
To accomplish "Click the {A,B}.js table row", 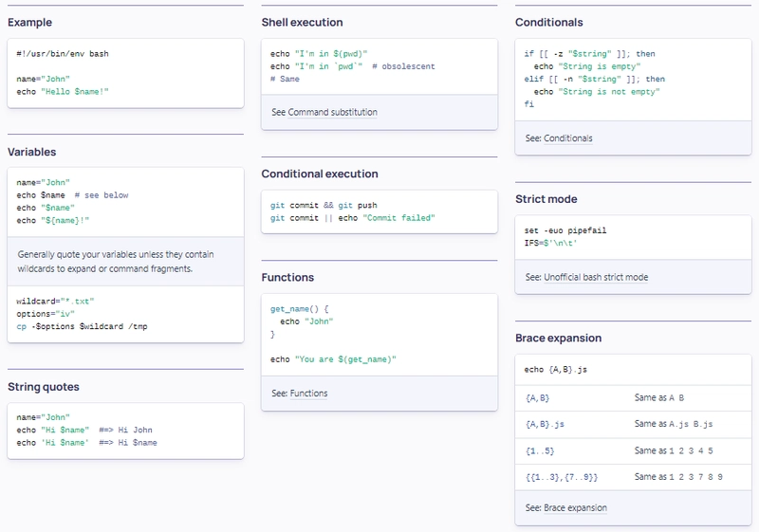I will [x=546, y=424].
